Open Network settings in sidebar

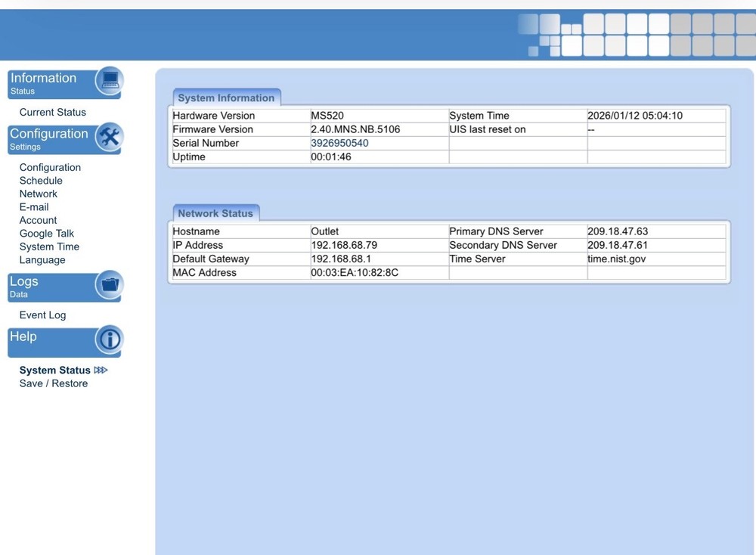point(39,194)
